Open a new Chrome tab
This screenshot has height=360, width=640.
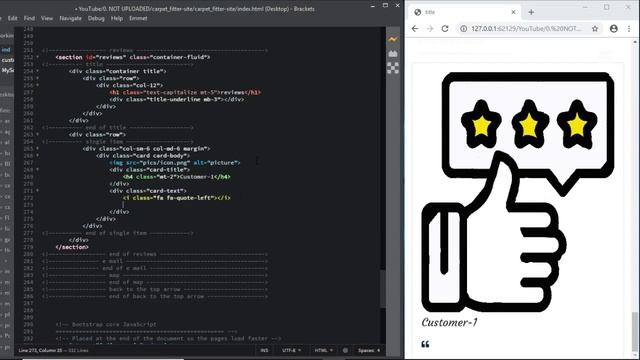(531, 12)
